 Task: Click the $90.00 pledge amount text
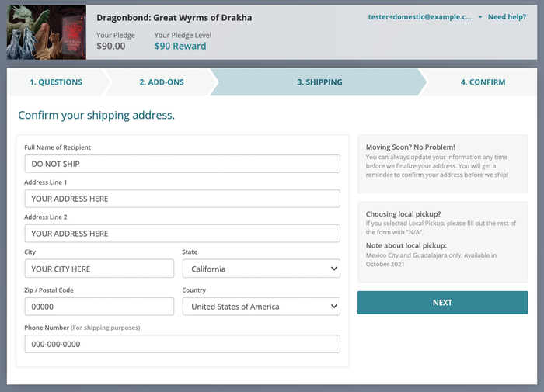click(x=110, y=46)
